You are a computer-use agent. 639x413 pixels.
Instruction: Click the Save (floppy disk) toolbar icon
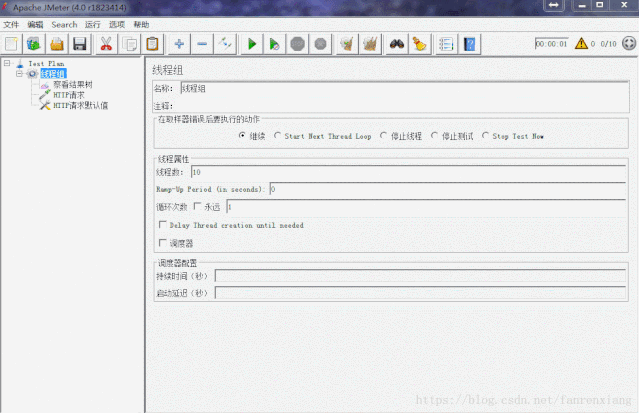(x=79, y=44)
